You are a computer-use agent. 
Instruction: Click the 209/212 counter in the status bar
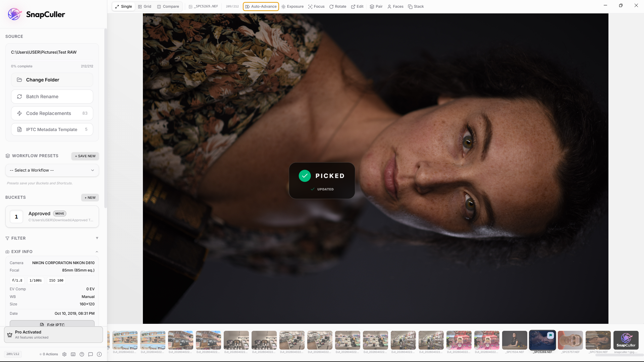[x=13, y=354]
